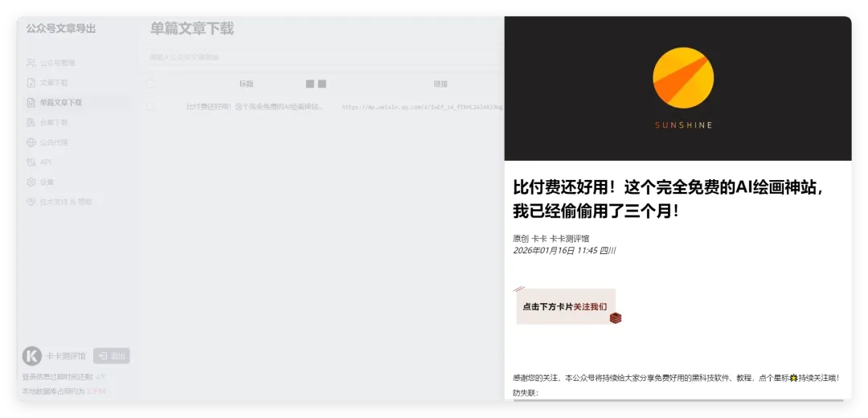The height and width of the screenshot is (418, 868).
Task: Click the 防失联： text in preview
Action: click(x=526, y=393)
